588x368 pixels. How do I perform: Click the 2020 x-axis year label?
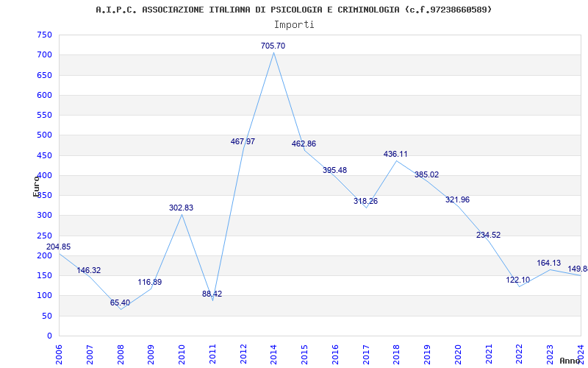458,355
